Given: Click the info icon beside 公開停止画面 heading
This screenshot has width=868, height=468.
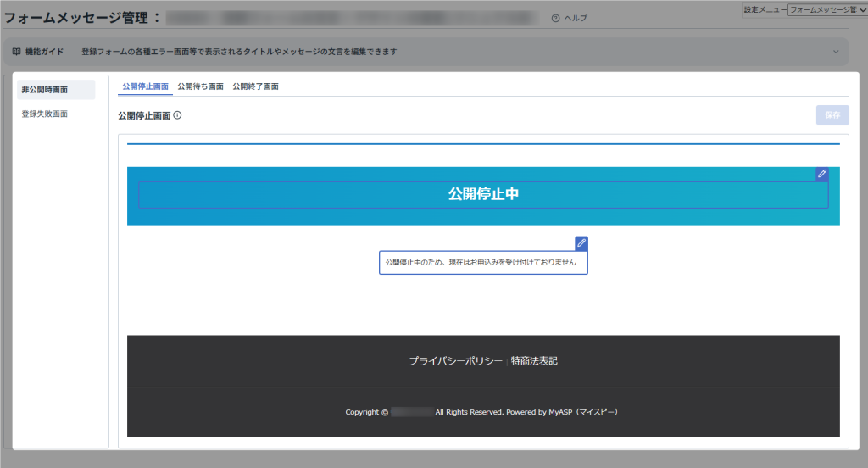Looking at the screenshot, I should pos(178,116).
